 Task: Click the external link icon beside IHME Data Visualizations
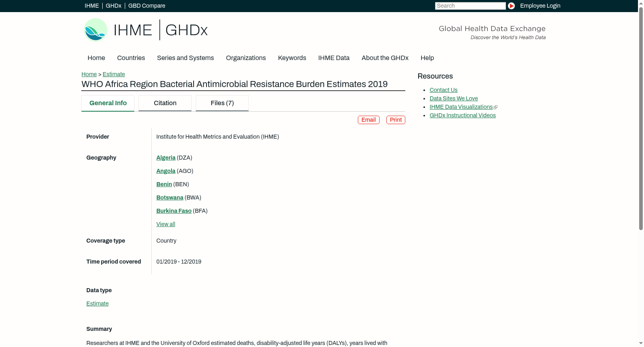(x=495, y=107)
